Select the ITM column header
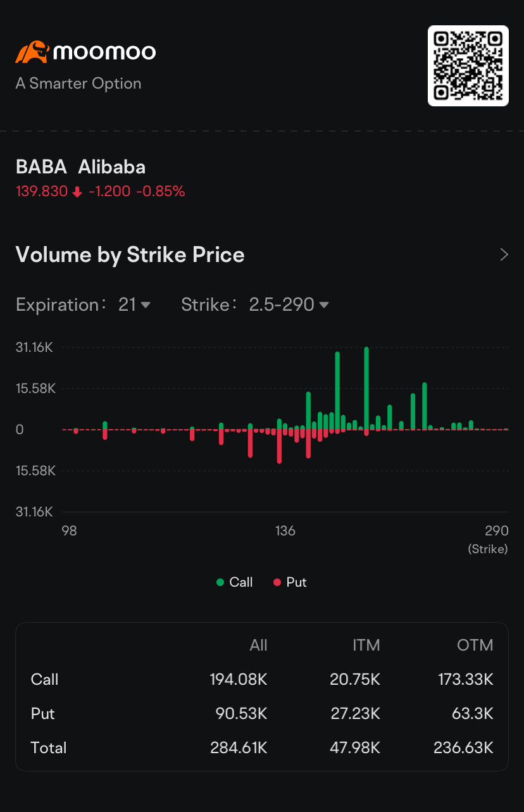Screen dimensions: 524x812 (x=366, y=645)
